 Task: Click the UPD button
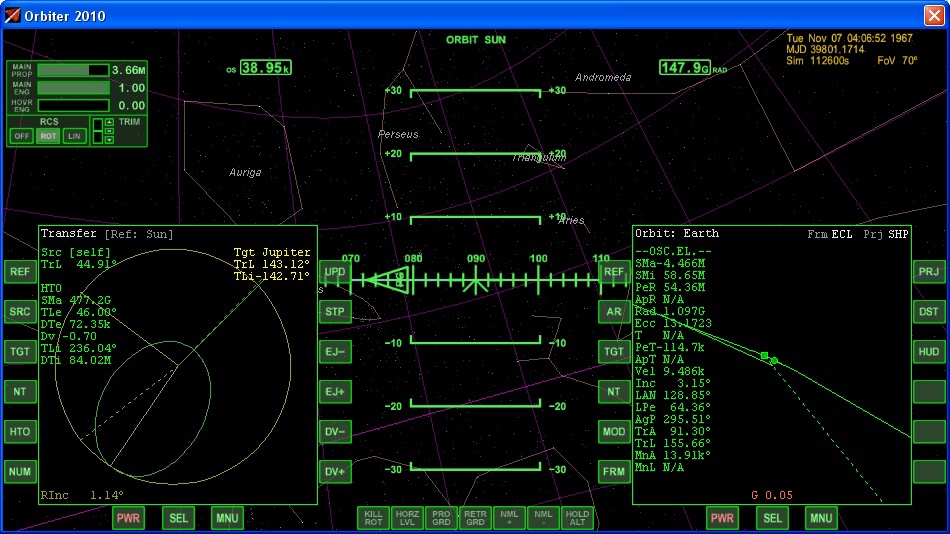pos(335,272)
